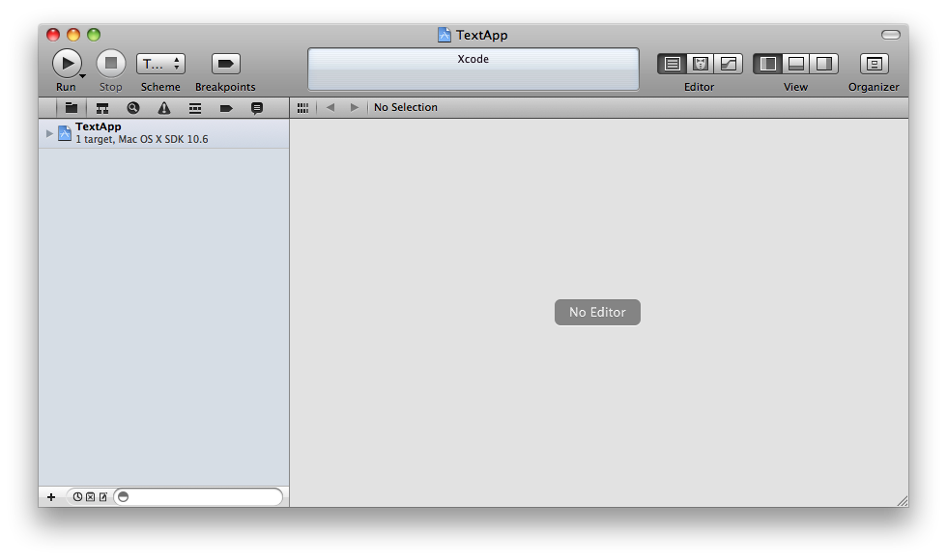The height and width of the screenshot is (560, 947).
Task: Open the Symbol navigator
Action: (102, 108)
